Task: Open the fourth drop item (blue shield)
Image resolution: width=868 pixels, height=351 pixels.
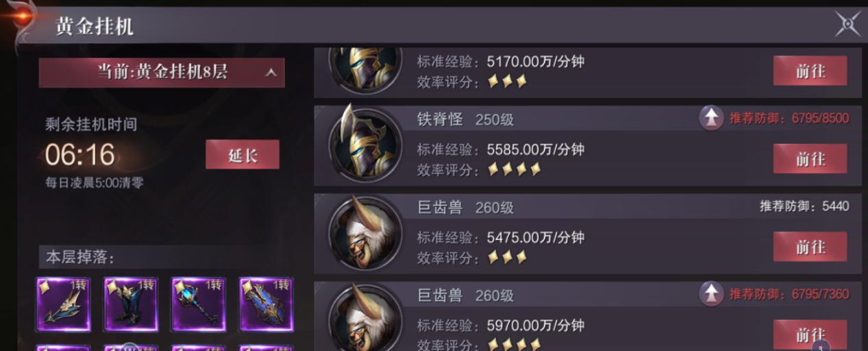Action: coord(266,305)
